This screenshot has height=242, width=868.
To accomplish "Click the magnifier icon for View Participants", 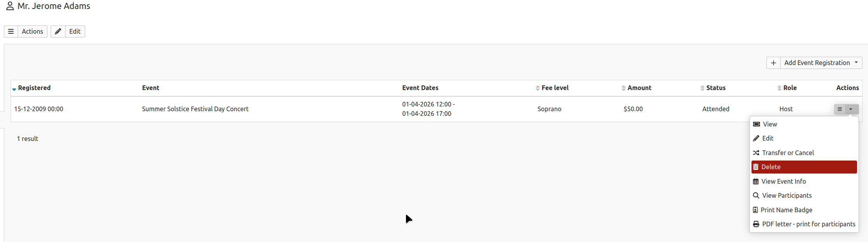I will 756,195.
